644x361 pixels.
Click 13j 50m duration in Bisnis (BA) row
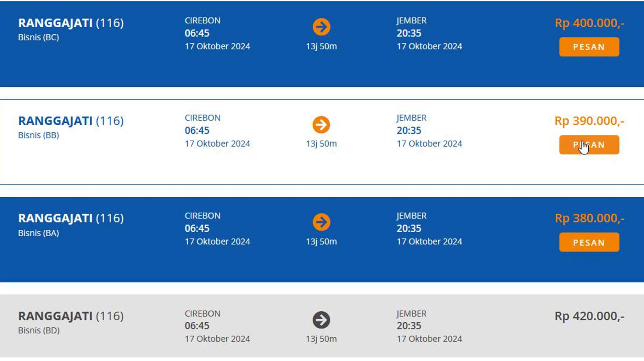click(x=321, y=242)
